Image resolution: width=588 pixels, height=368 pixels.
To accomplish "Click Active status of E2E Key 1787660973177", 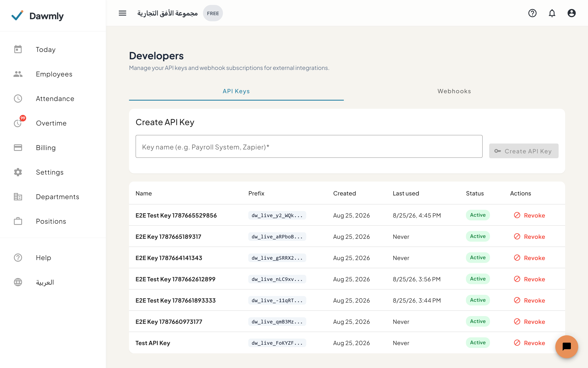I will (478, 321).
